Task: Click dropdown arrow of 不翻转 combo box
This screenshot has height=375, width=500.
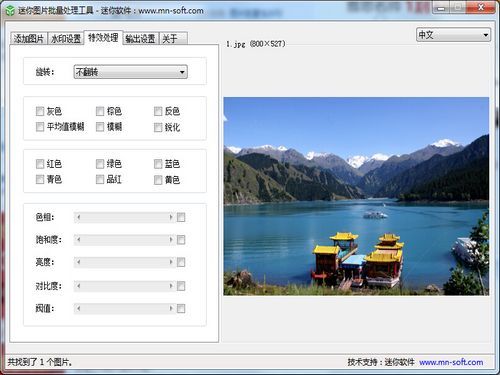Action: [182, 72]
